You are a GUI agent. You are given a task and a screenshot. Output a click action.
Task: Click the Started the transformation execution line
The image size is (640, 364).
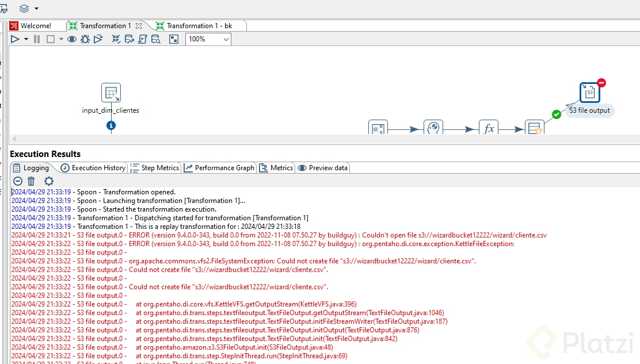114,209
